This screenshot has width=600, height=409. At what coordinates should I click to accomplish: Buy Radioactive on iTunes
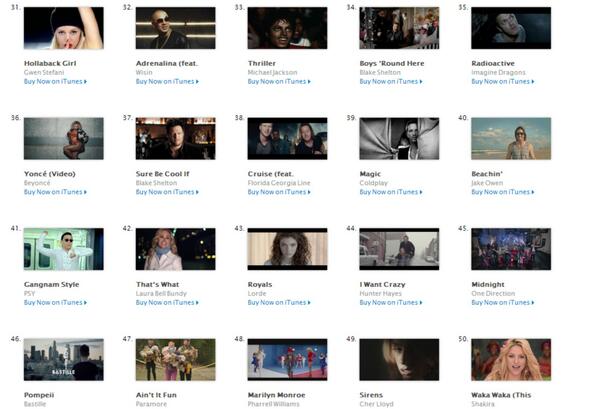pyautogui.click(x=503, y=81)
